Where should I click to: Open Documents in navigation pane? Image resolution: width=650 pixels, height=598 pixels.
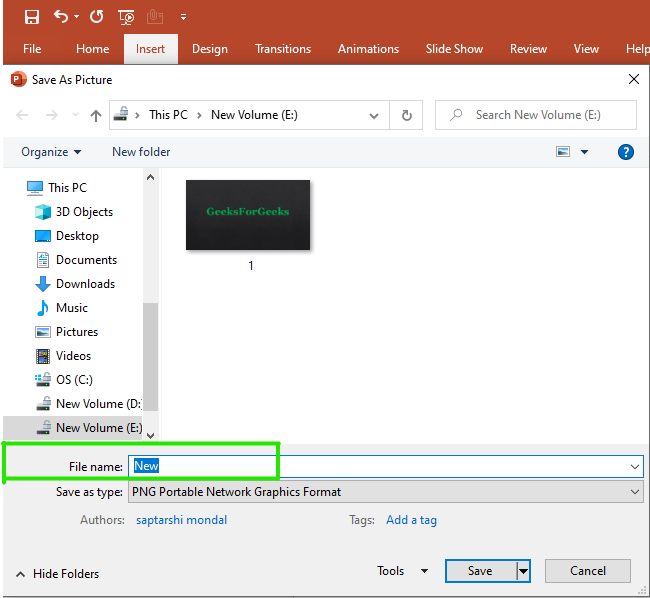pos(86,260)
